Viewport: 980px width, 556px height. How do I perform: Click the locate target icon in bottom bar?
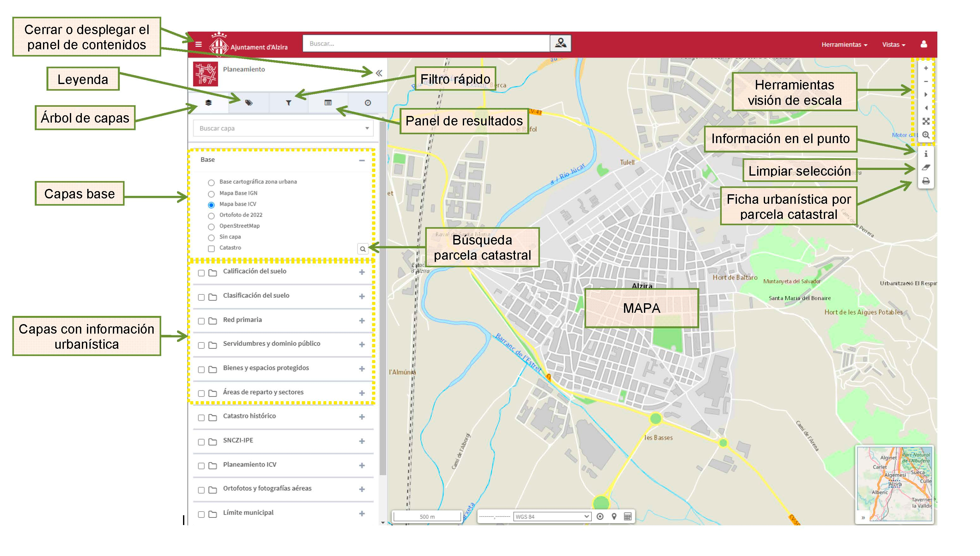pos(600,517)
